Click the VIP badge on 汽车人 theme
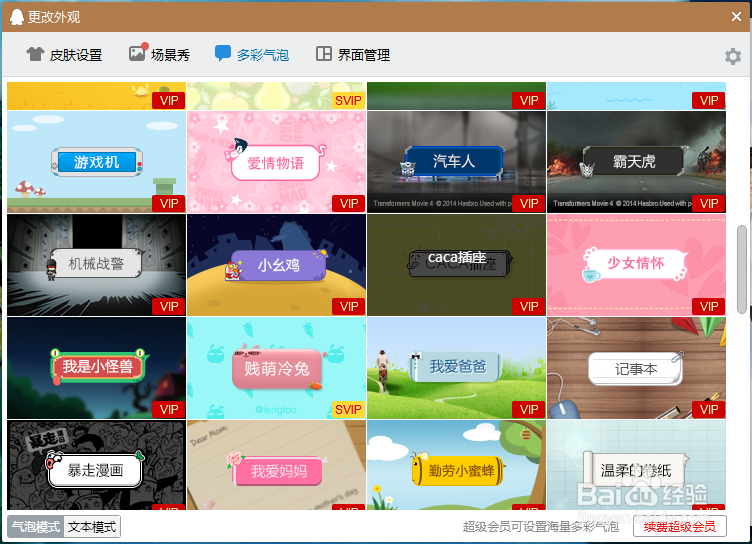The width and height of the screenshot is (752, 544). click(529, 203)
